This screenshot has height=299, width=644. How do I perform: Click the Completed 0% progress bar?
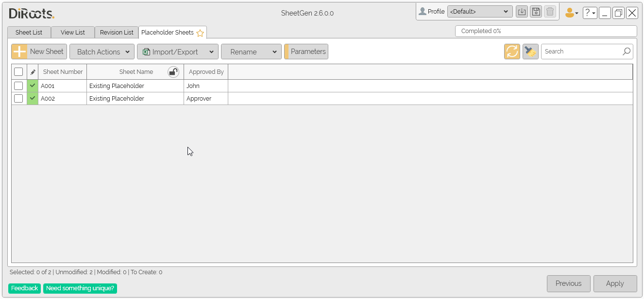click(545, 31)
